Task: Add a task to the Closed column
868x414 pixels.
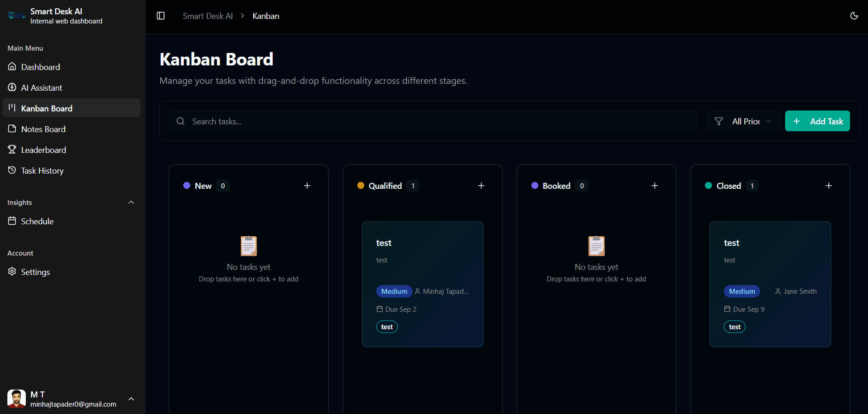Action: tap(829, 186)
